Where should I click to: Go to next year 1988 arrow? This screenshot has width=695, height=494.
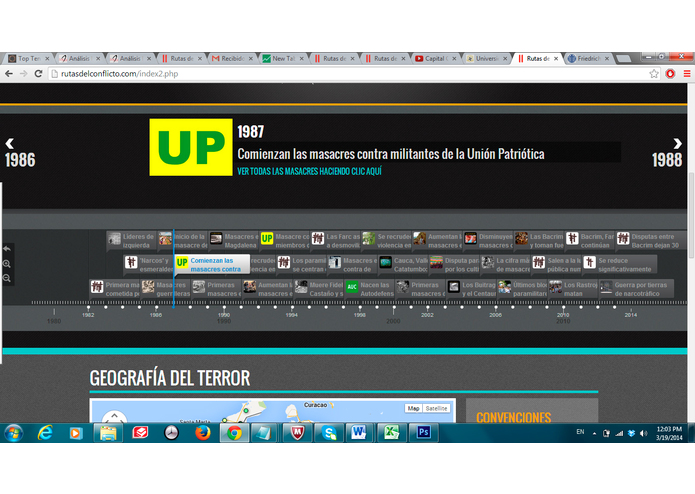(x=677, y=143)
